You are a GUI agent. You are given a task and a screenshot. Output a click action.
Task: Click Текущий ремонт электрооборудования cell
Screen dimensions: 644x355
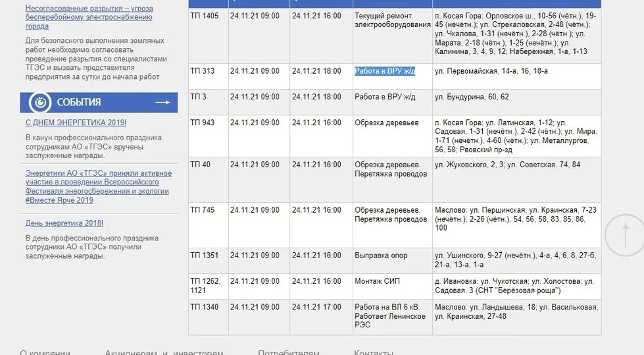point(393,36)
